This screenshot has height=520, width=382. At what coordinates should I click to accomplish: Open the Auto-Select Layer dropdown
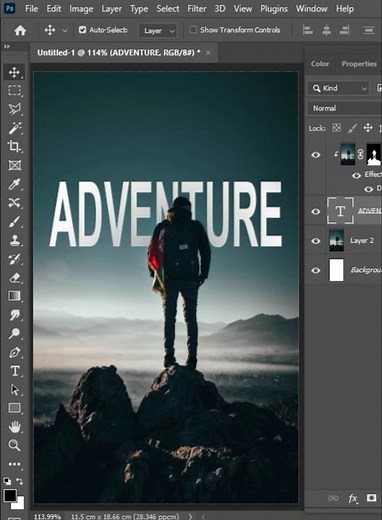pos(157,31)
